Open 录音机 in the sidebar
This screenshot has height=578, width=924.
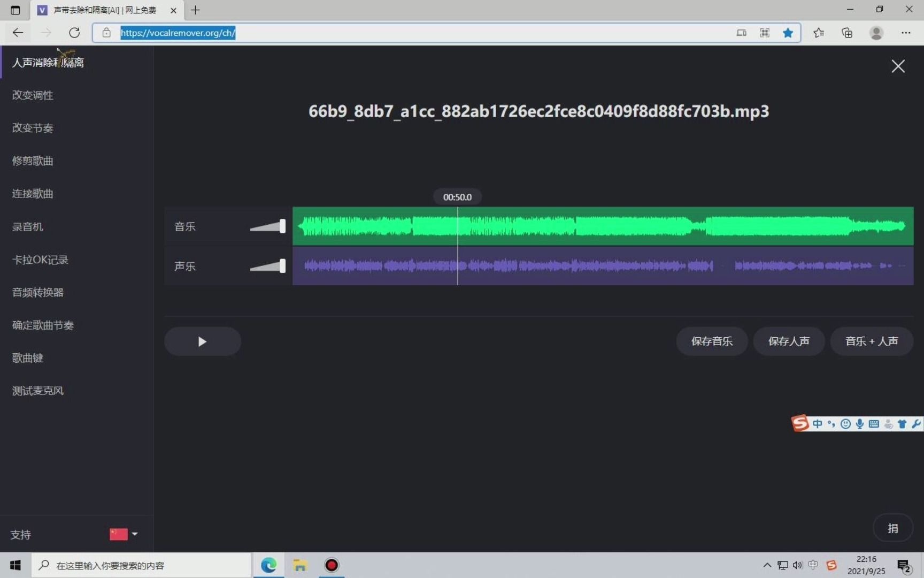tap(27, 227)
